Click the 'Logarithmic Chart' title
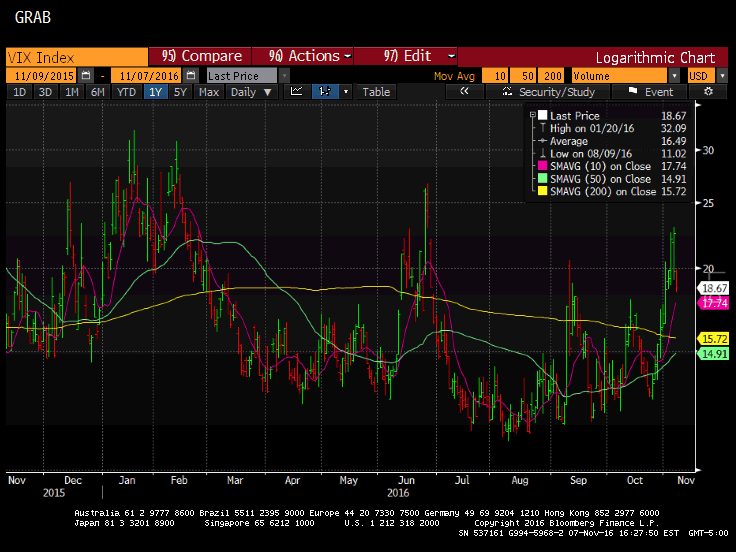Image resolution: width=736 pixels, height=552 pixels. coord(655,57)
